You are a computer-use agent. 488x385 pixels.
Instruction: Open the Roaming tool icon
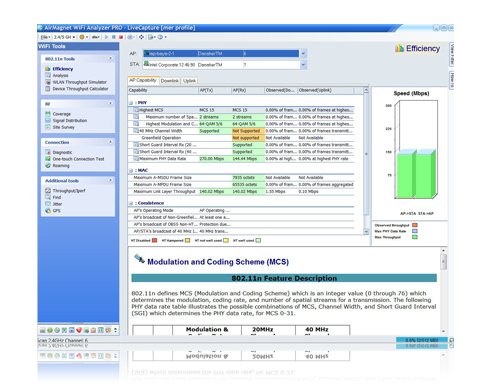tap(48, 165)
